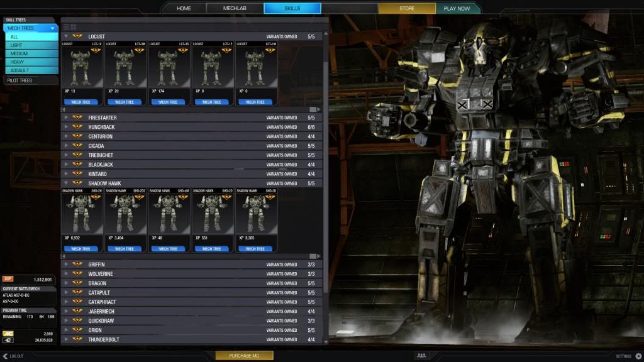The image size is (644, 362).
Task: Filter mech trees by Light
Action: [31, 45]
